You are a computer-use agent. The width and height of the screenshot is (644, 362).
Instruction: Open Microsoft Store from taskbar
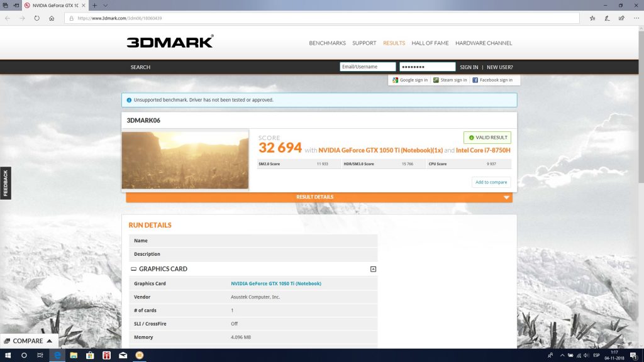[x=90, y=355]
